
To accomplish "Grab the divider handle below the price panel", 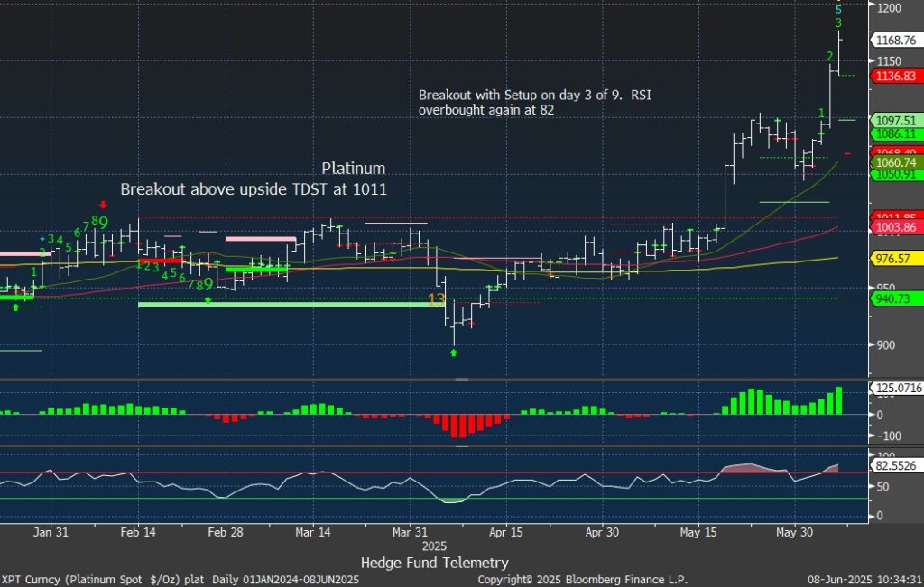I will 462,381.
